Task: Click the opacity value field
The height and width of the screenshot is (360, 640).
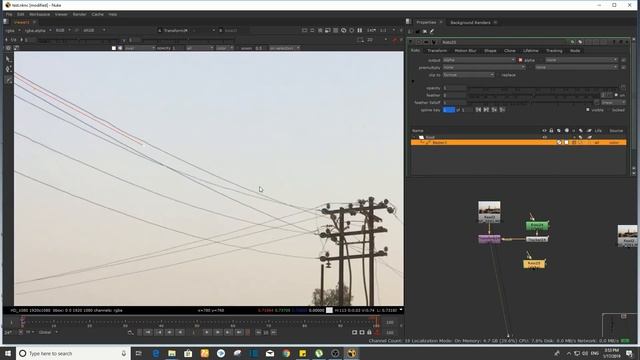Action: point(454,88)
